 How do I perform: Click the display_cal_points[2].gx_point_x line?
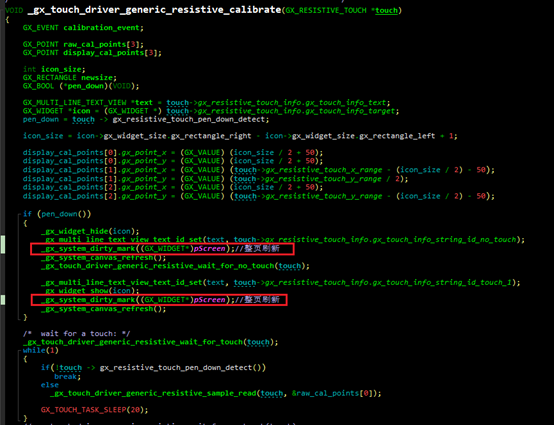click(x=173, y=187)
